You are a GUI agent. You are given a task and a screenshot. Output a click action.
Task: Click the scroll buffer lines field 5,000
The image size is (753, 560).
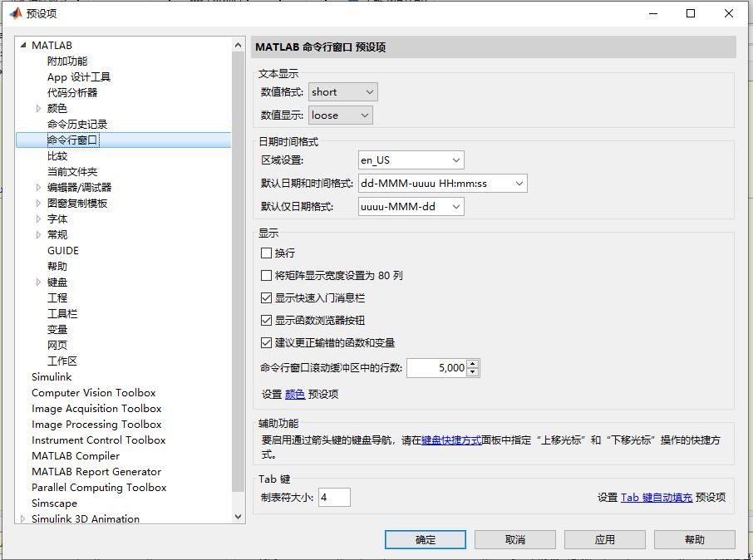[436, 368]
